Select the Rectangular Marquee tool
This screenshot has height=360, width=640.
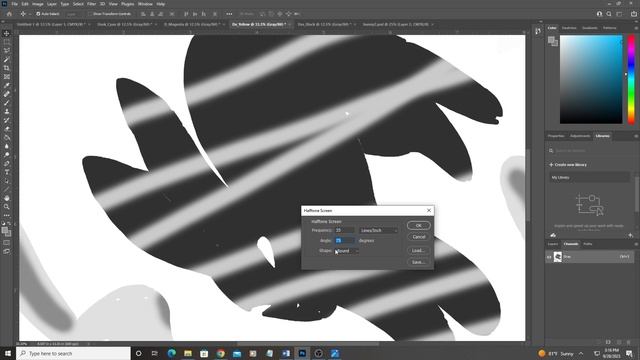(7, 42)
